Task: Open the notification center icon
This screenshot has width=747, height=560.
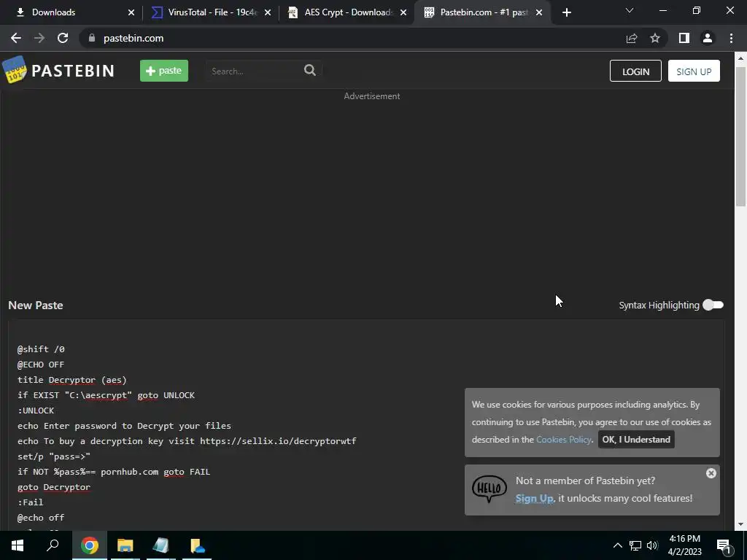Action: click(724, 545)
